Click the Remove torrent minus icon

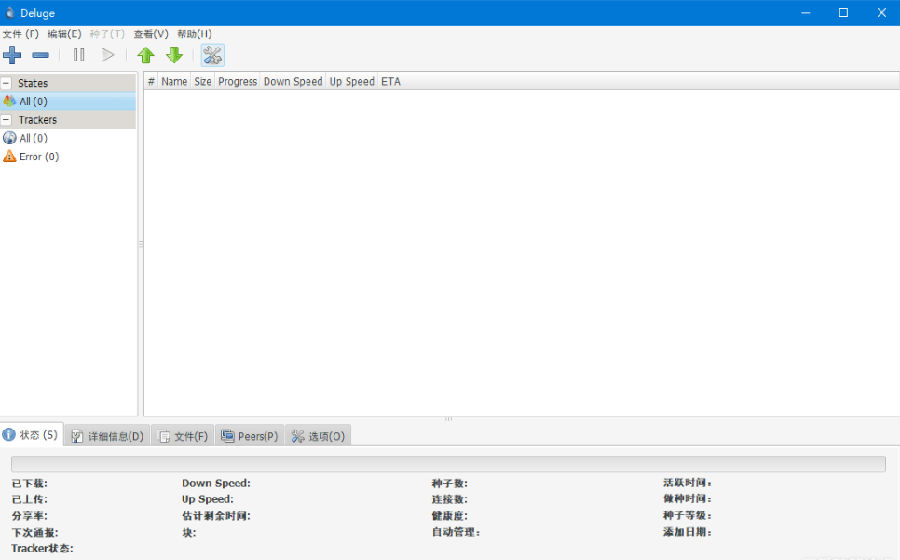pyautogui.click(x=40, y=55)
